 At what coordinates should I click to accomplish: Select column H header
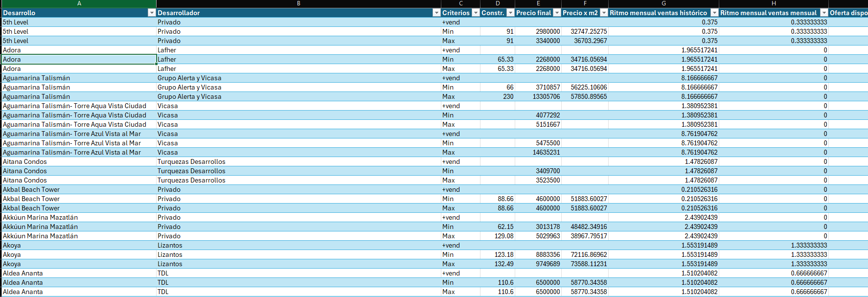(774, 3)
